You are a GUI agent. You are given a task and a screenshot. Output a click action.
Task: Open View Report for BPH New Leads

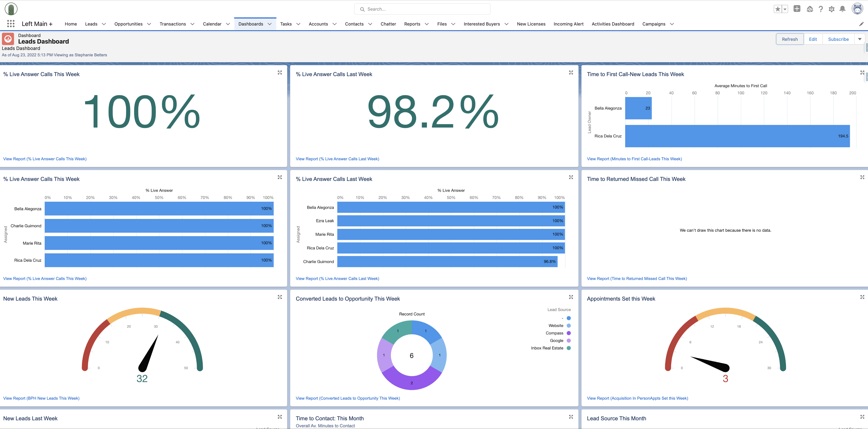41,398
